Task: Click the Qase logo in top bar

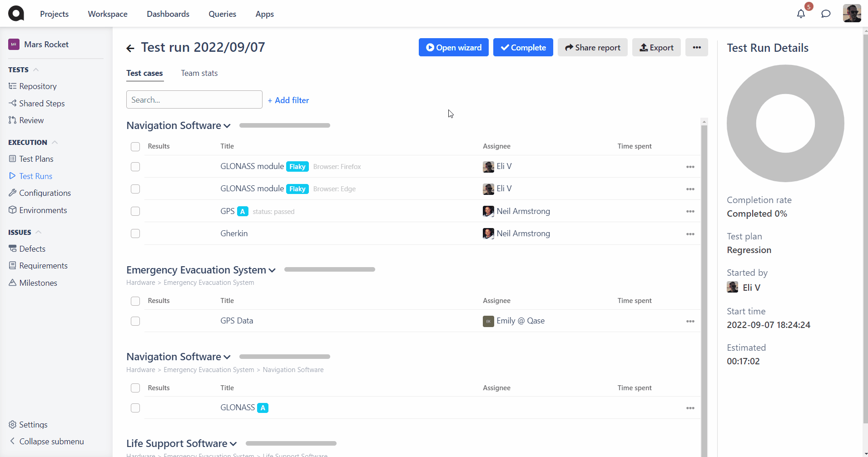Action: 16,14
